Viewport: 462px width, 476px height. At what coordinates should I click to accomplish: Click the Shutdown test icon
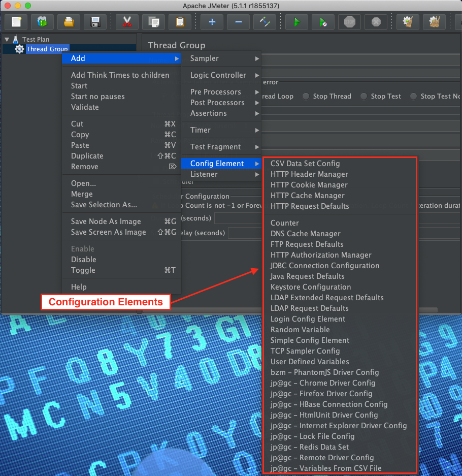(x=376, y=22)
